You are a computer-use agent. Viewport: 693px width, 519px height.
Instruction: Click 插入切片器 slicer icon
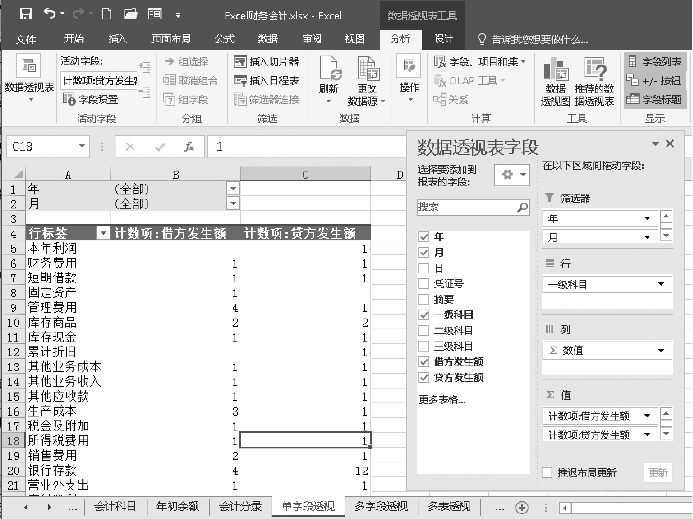(x=266, y=61)
